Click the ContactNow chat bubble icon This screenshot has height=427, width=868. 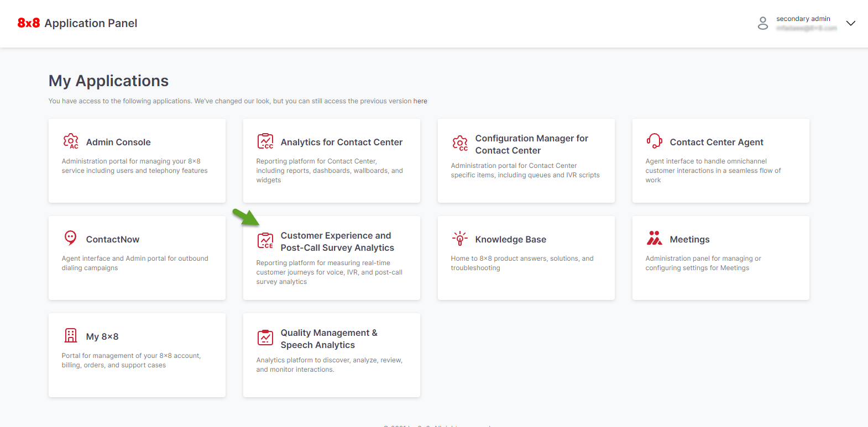coord(71,238)
